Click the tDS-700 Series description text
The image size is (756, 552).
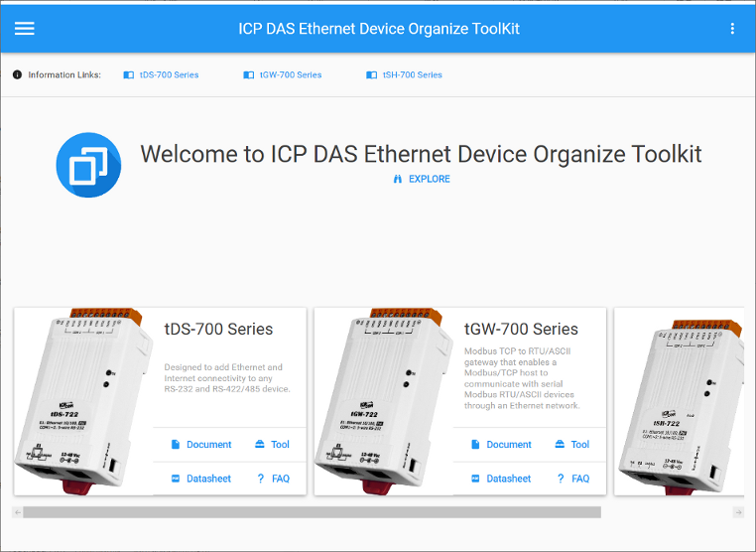point(227,378)
